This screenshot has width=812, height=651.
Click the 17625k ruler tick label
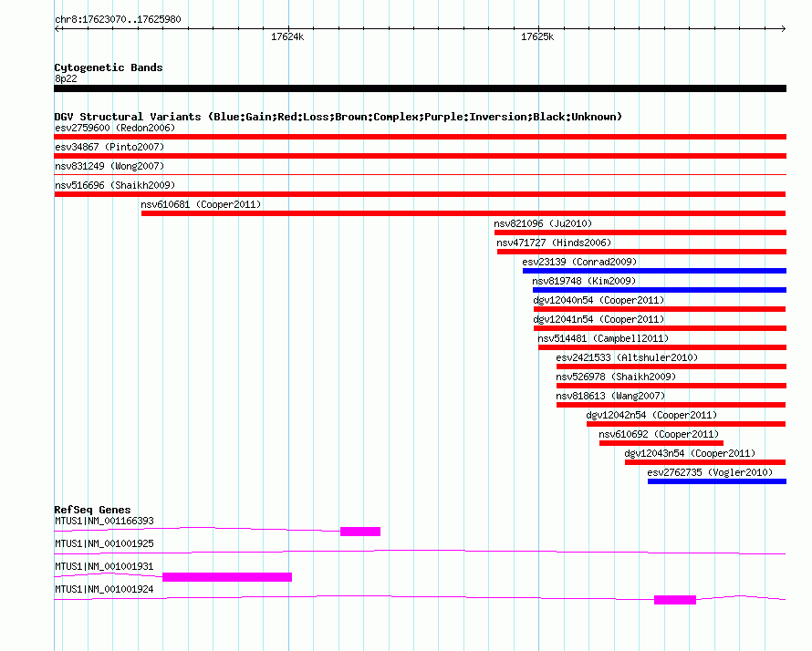pos(537,36)
